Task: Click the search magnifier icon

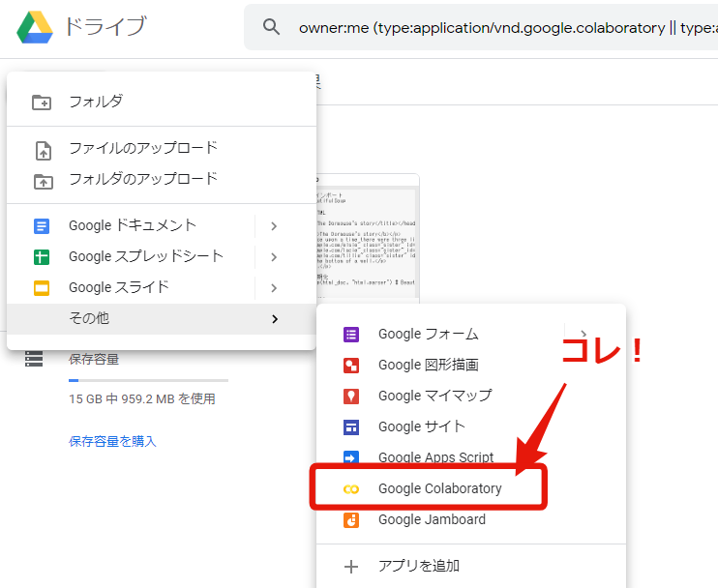Action: [271, 27]
